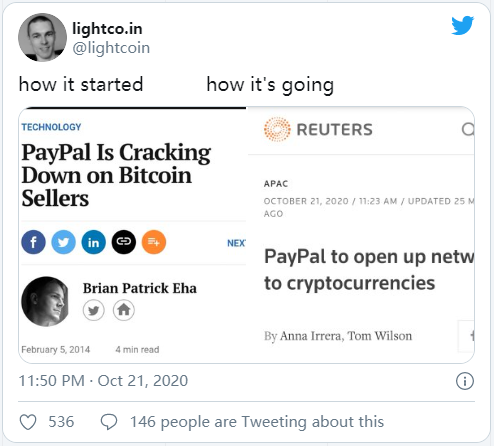Image resolution: width=494 pixels, height=446 pixels.
Task: Open the reply speech bubble icon
Action: (x=109, y=422)
